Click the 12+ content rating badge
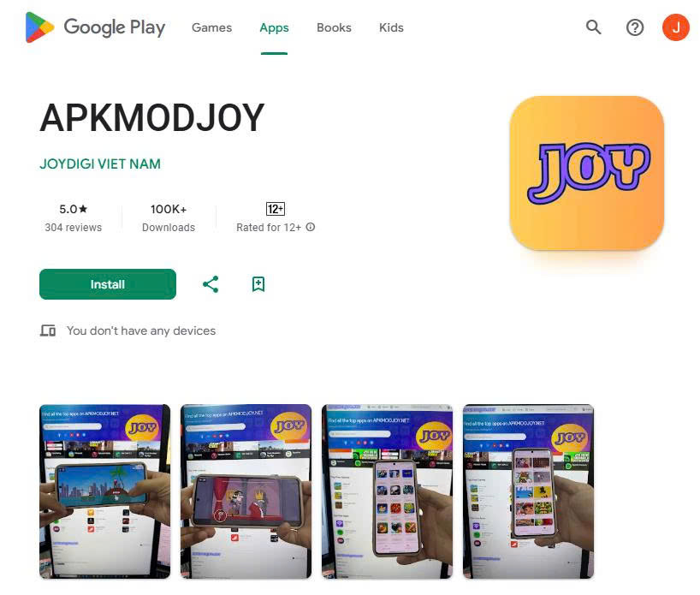700x595 pixels. pyautogui.click(x=276, y=209)
